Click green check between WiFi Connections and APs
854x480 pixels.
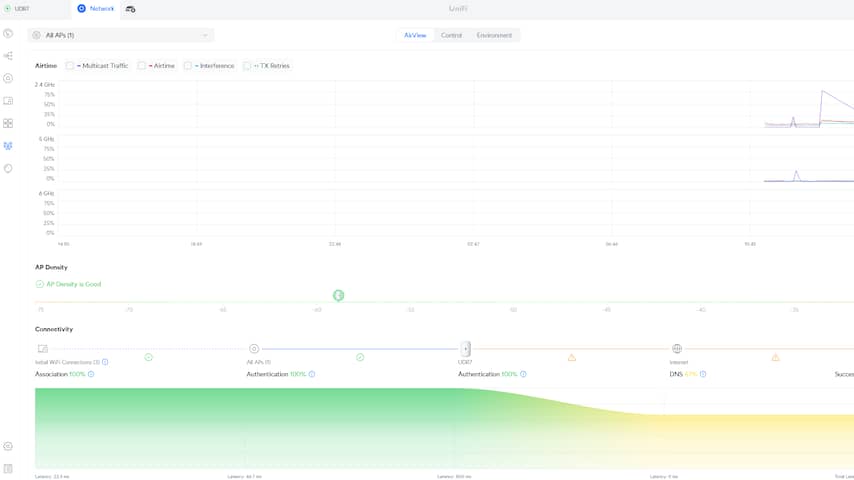[x=148, y=357]
